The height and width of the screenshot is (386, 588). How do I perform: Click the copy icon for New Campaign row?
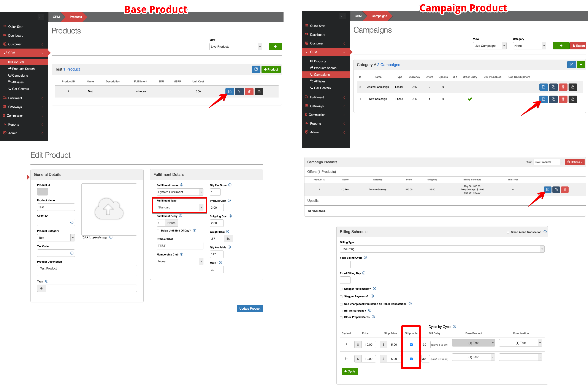pyautogui.click(x=553, y=99)
